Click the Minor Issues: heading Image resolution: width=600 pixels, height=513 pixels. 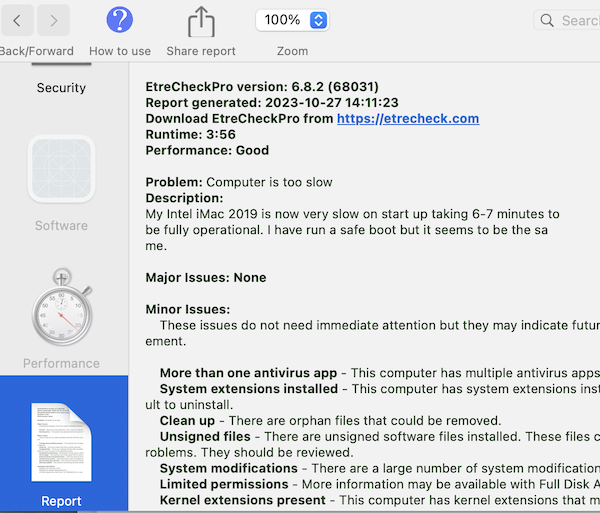pos(188,309)
